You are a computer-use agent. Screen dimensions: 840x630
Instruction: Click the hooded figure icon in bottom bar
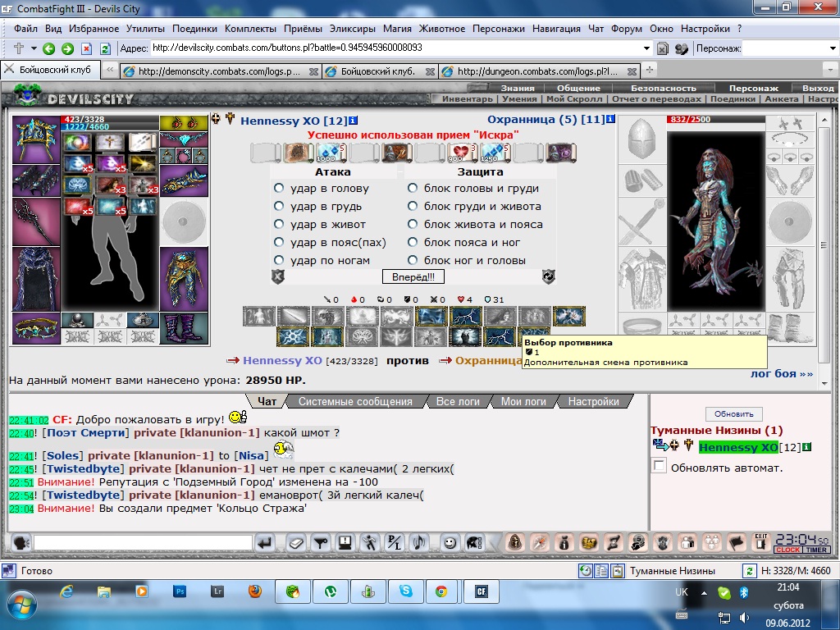[515, 543]
